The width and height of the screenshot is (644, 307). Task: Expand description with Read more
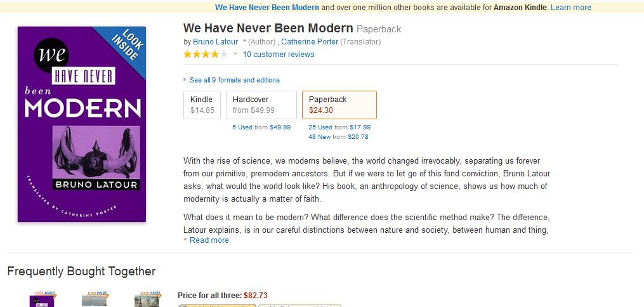pyautogui.click(x=209, y=240)
